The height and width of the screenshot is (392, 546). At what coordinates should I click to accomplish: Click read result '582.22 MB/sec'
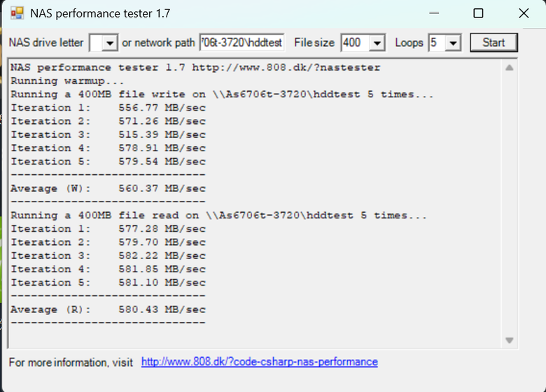(162, 256)
